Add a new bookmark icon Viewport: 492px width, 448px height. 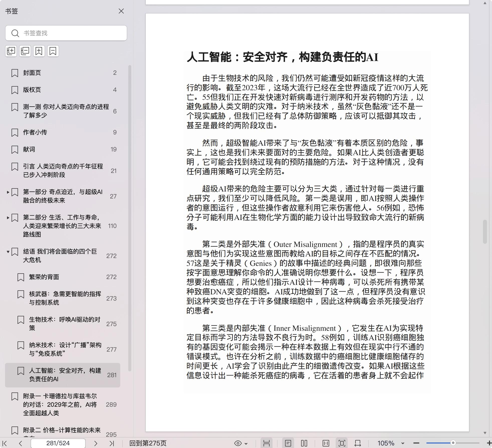click(39, 51)
